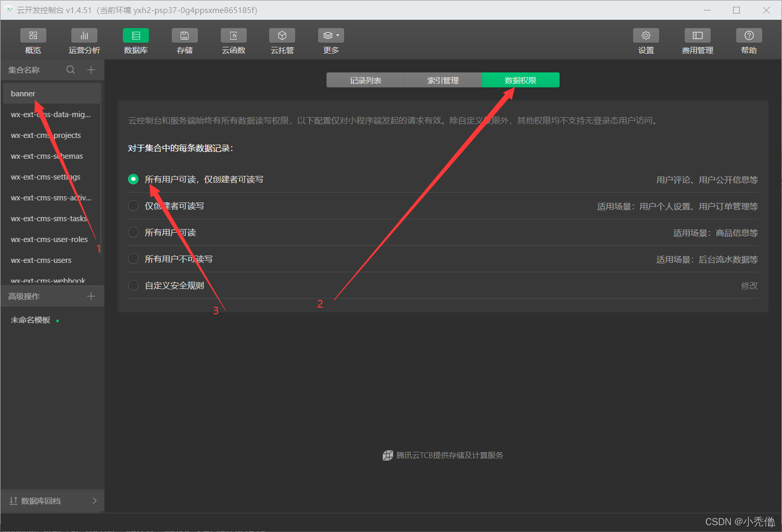
Task: Select wx-ext-cms-sms-activ... collection
Action: [52, 198]
